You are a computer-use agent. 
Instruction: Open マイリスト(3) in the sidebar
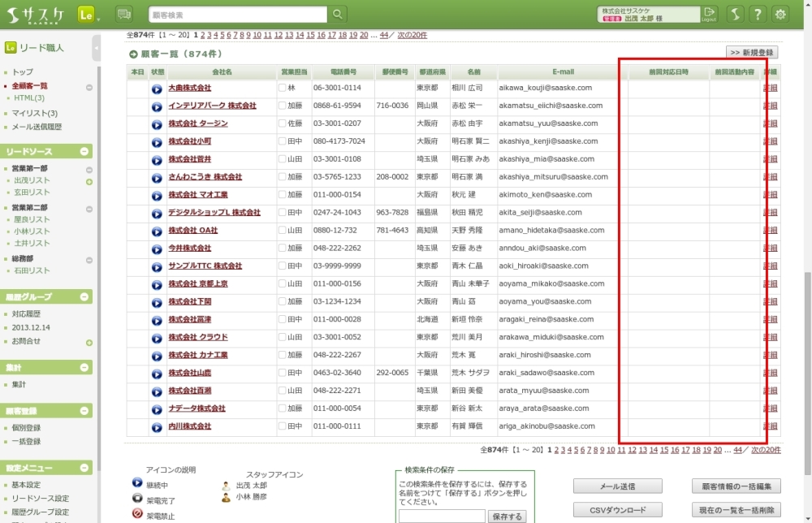pyautogui.click(x=35, y=113)
